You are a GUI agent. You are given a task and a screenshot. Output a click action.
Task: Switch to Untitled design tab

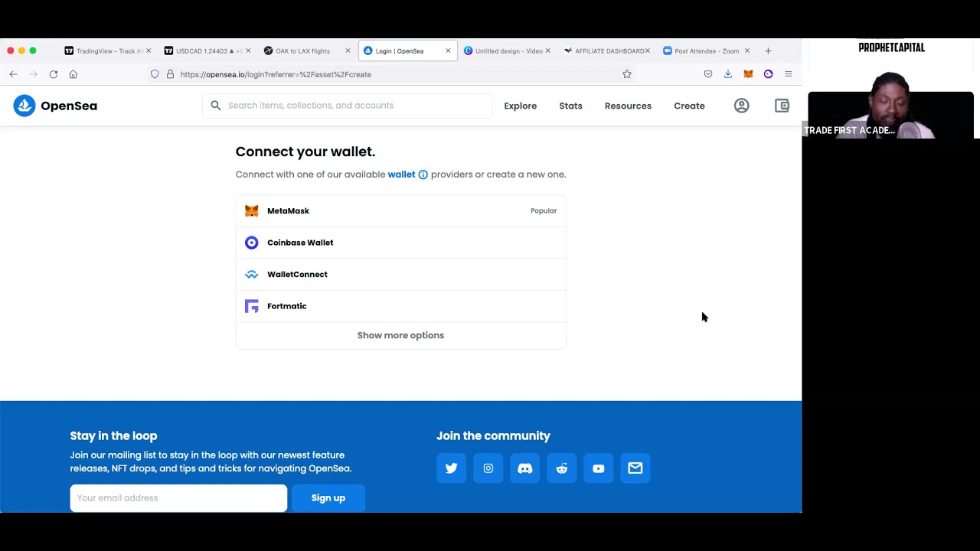506,51
